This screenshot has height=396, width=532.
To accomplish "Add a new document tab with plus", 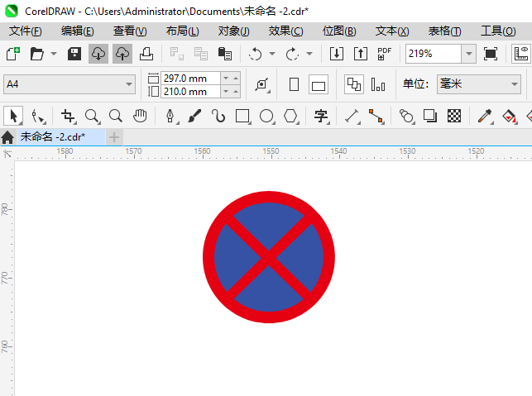I will click(114, 137).
